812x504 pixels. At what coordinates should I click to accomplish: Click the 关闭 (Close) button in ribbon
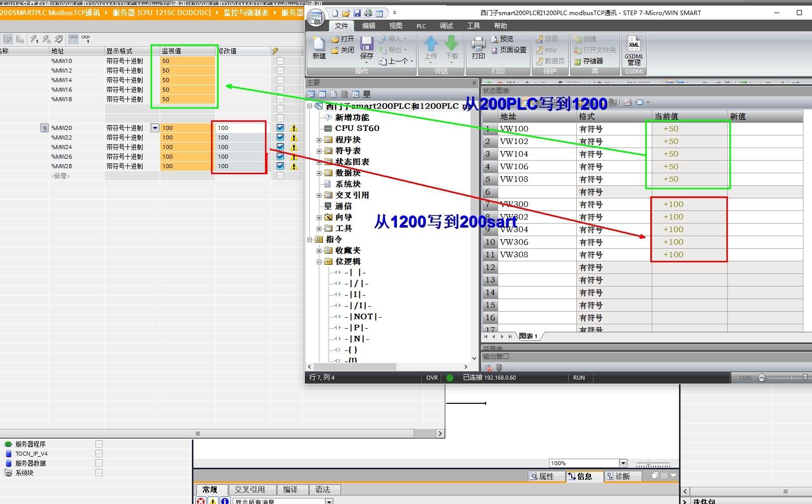click(343, 50)
